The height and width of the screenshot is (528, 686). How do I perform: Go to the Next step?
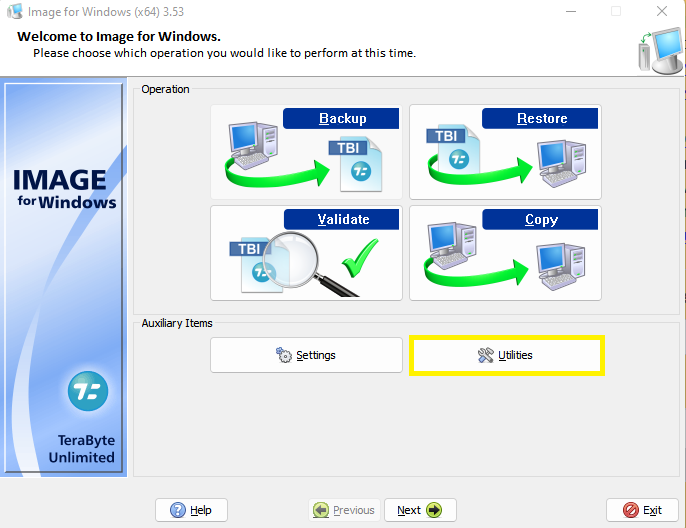pos(420,510)
